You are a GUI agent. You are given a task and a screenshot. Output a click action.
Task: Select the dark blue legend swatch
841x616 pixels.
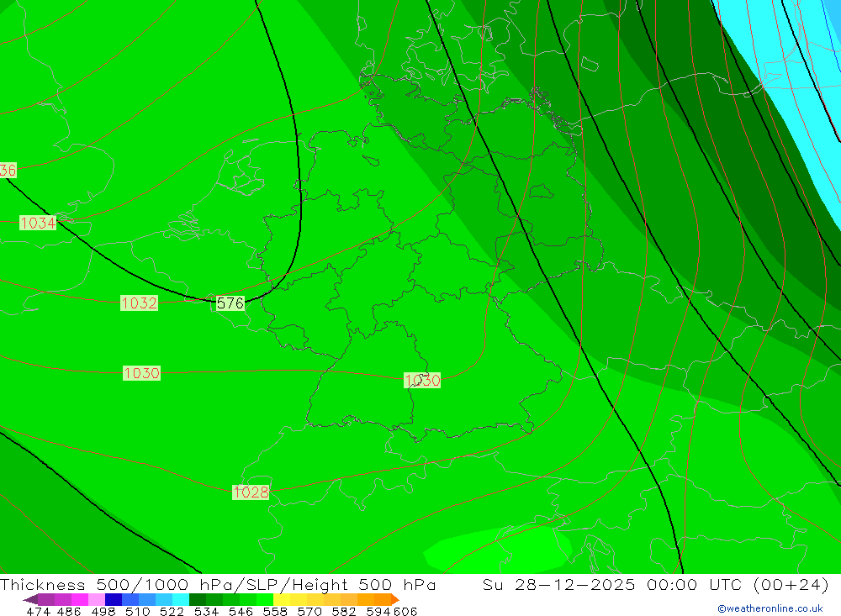coord(114,599)
